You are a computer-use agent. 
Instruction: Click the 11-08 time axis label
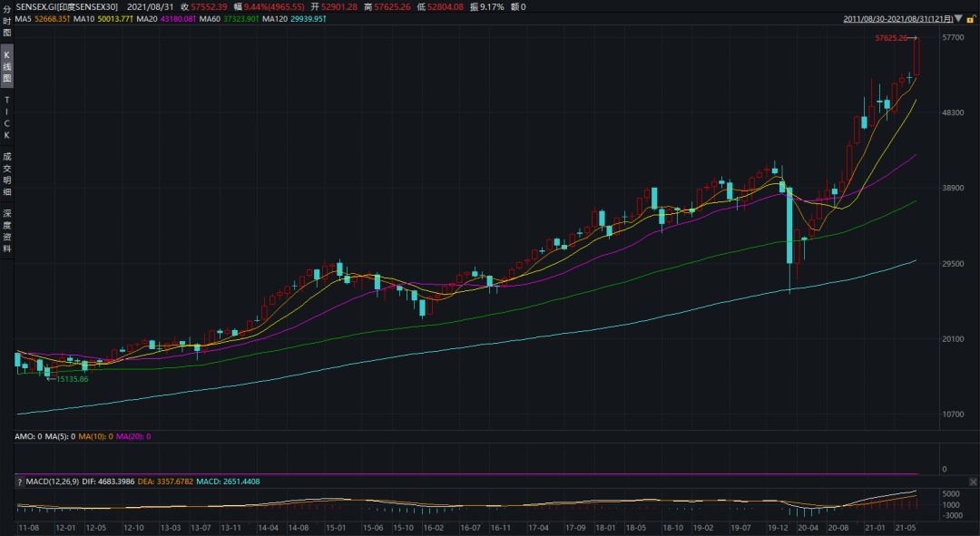pos(29,528)
